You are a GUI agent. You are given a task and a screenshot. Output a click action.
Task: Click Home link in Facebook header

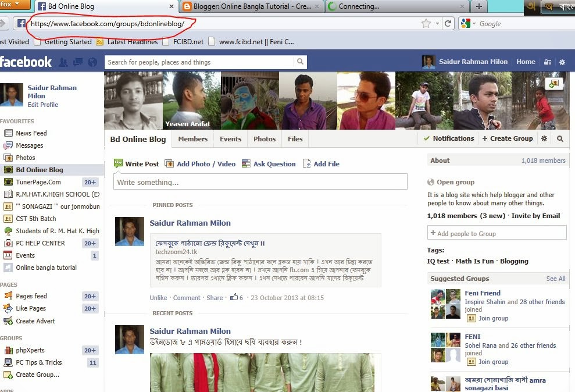(x=526, y=62)
